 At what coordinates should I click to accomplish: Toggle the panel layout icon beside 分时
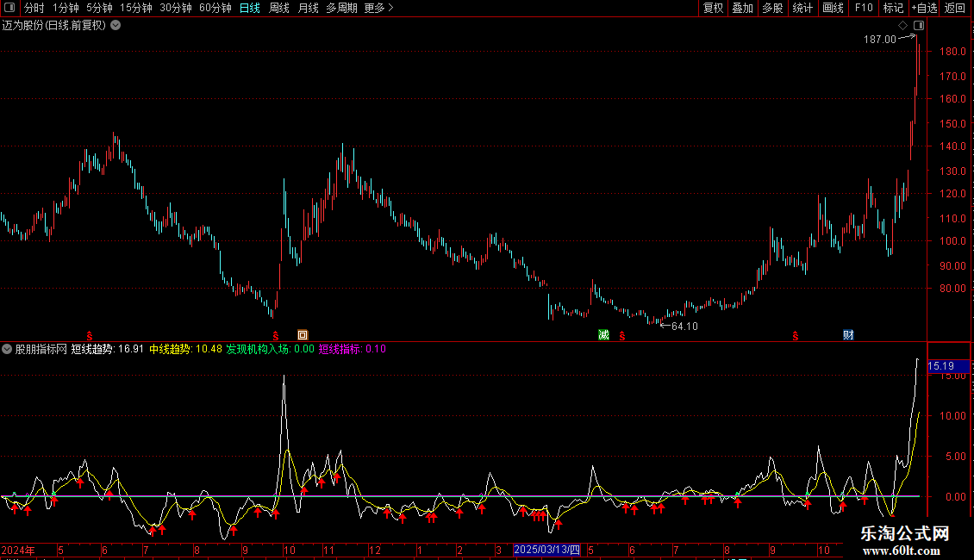click(9, 8)
